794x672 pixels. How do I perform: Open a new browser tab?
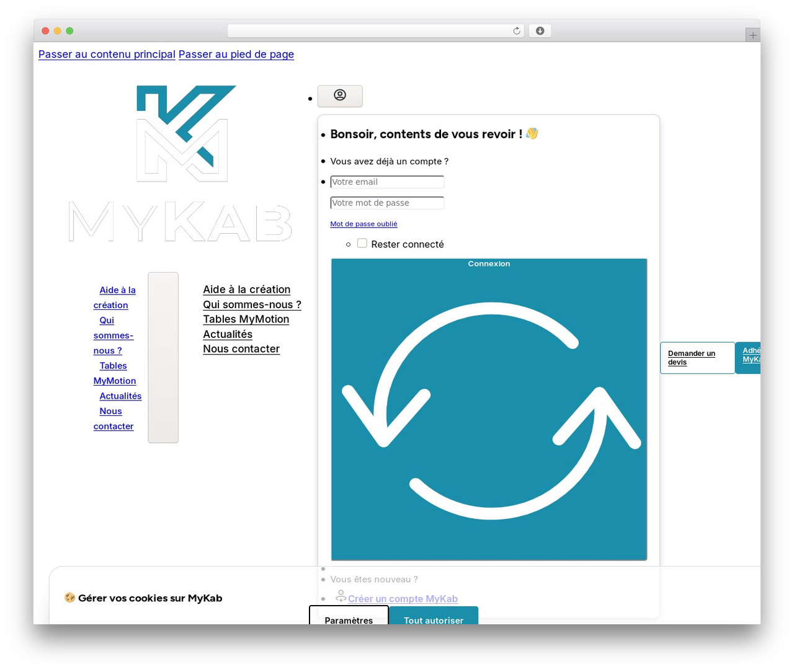click(x=752, y=35)
